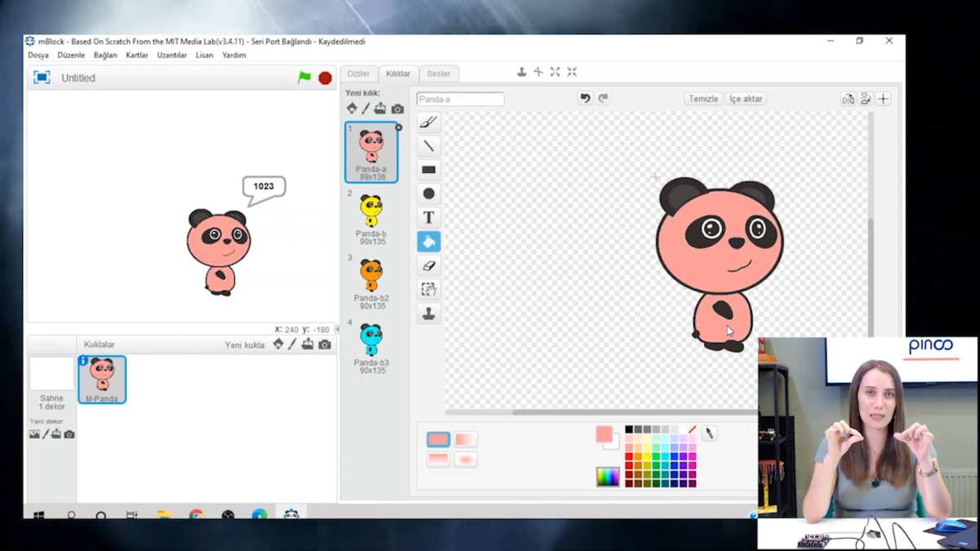Viewport: 980px width, 551px height.
Task: Select the Panda-b3 costume thumbnail
Action: (372, 347)
